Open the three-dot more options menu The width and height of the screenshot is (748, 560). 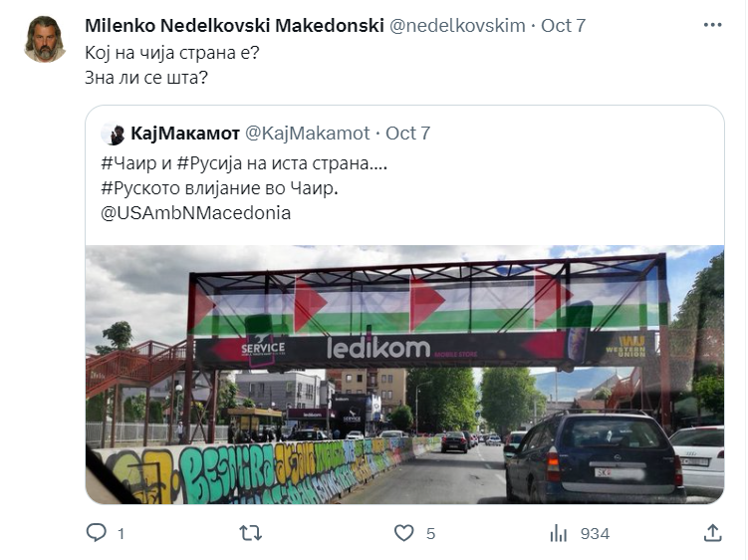pos(712,25)
